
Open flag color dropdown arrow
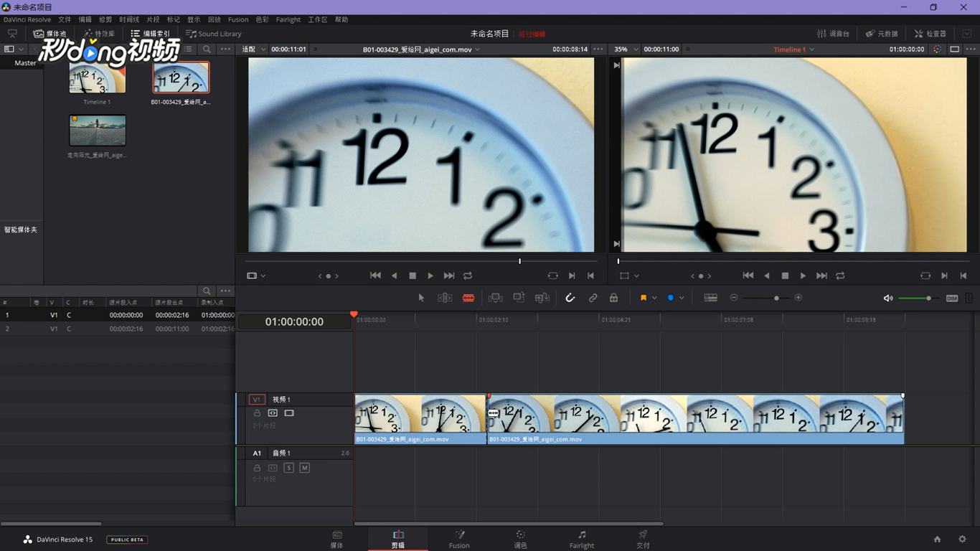(x=654, y=298)
